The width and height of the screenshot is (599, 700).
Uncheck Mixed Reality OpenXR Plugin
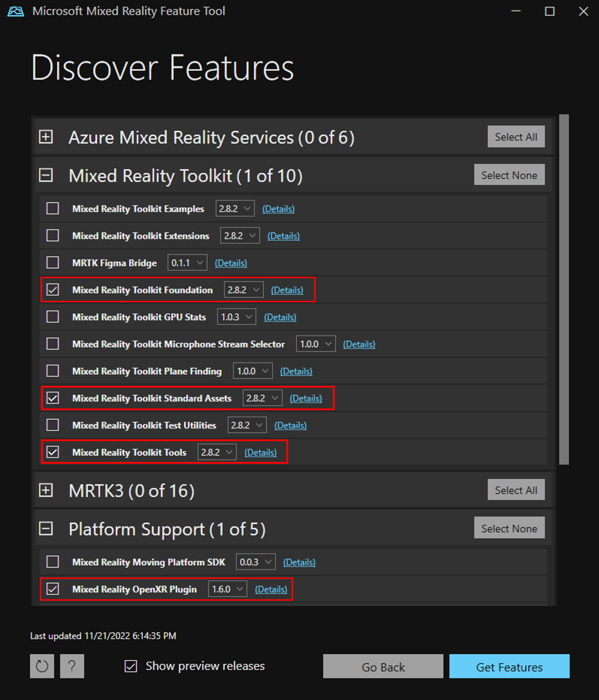point(52,589)
